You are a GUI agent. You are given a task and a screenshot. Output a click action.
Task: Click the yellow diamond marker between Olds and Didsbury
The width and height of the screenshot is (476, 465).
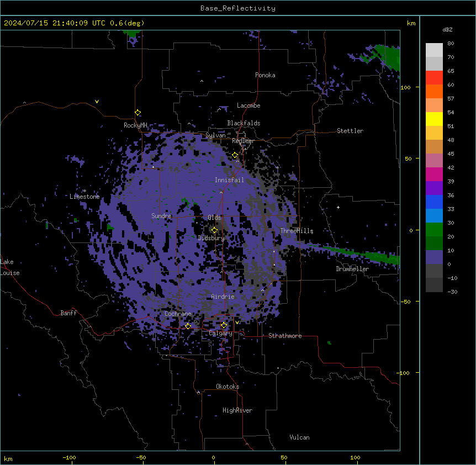[215, 230]
